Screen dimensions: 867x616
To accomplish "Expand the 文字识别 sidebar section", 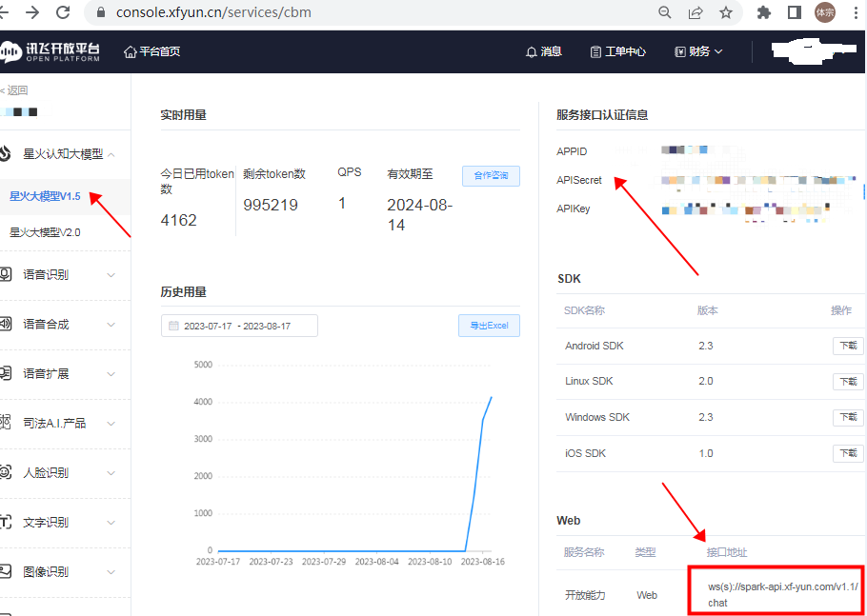I will pos(111,523).
